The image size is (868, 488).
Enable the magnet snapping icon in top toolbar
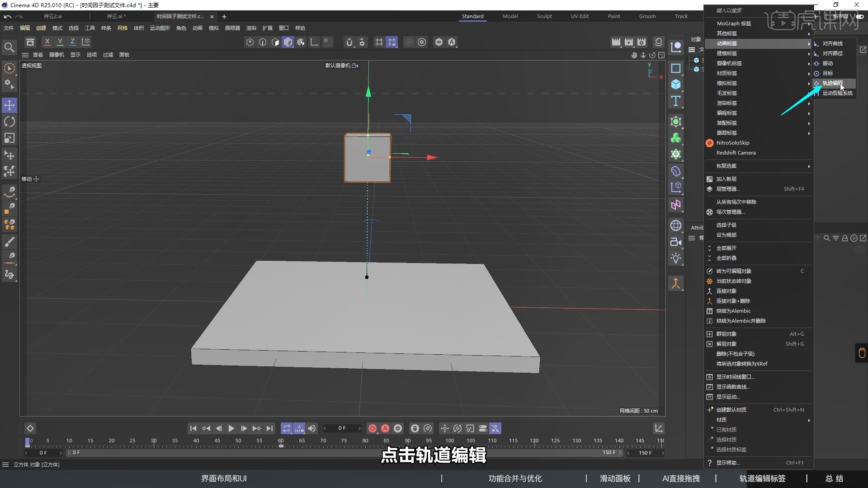(350, 42)
